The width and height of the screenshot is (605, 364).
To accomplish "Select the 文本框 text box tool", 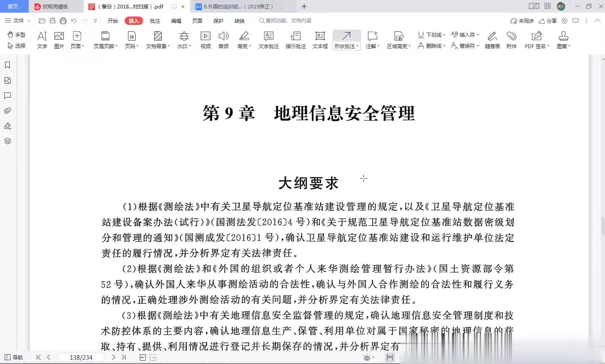I will pos(320,40).
